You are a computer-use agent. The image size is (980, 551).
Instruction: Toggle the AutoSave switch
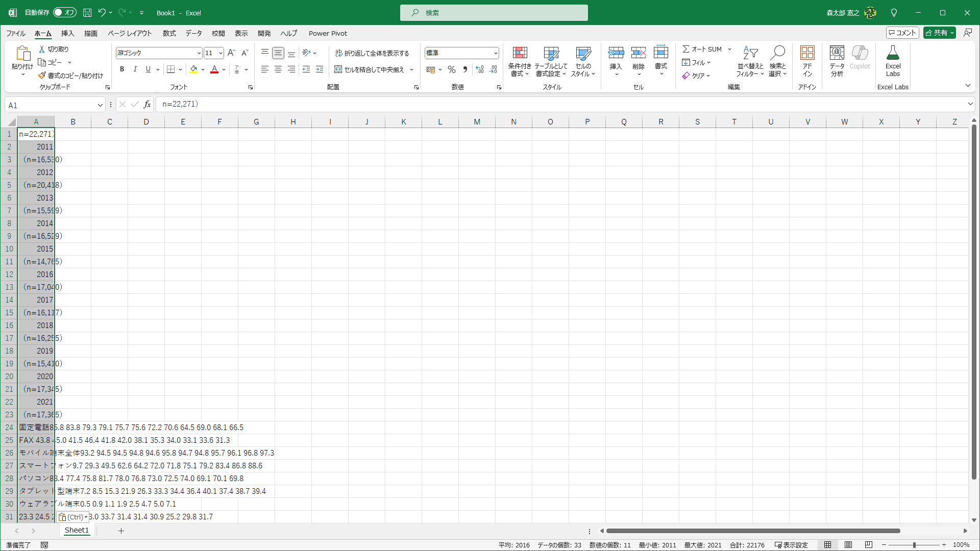click(x=65, y=13)
